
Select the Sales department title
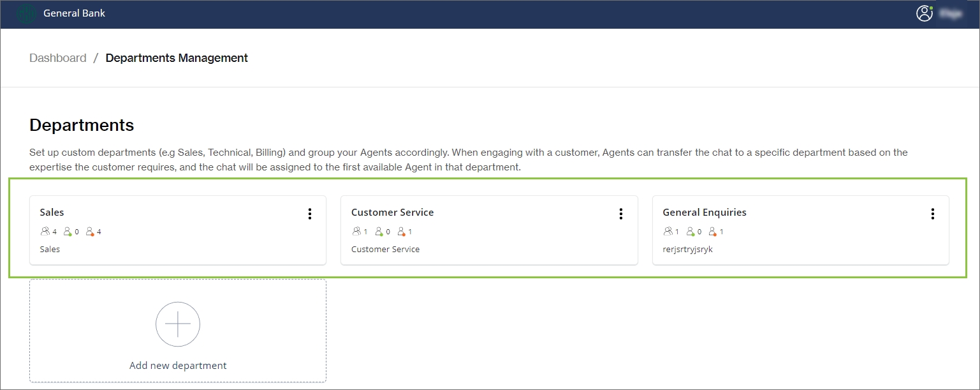coord(52,213)
